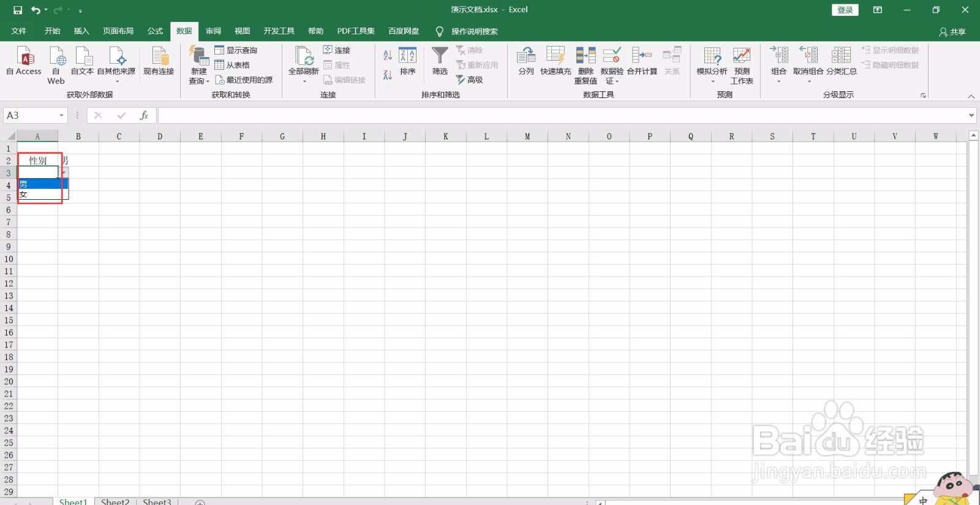Image resolution: width=980 pixels, height=505 pixels.
Task: Sort descending Z to A
Action: pos(388,75)
